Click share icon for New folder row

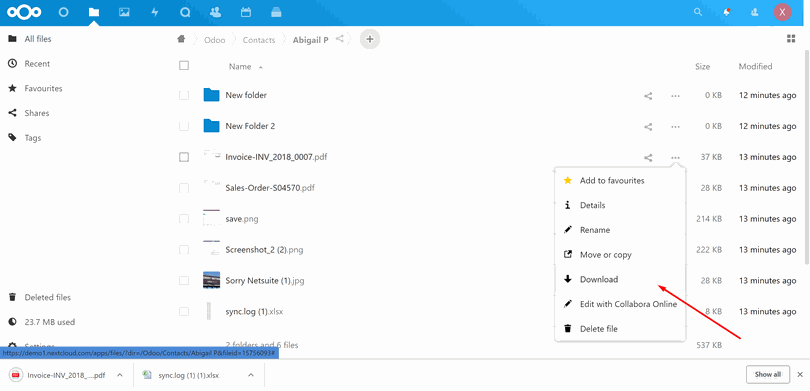[648, 96]
